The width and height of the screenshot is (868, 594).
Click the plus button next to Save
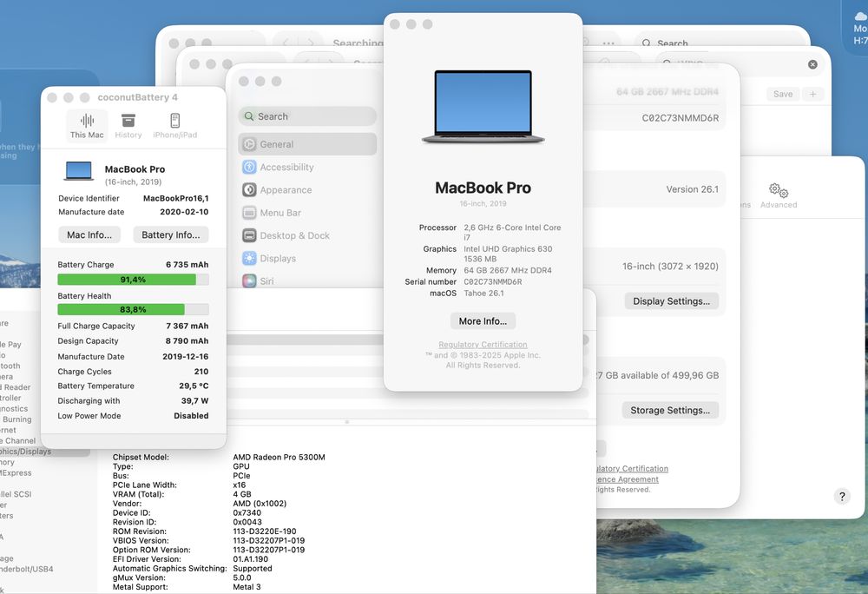(812, 94)
